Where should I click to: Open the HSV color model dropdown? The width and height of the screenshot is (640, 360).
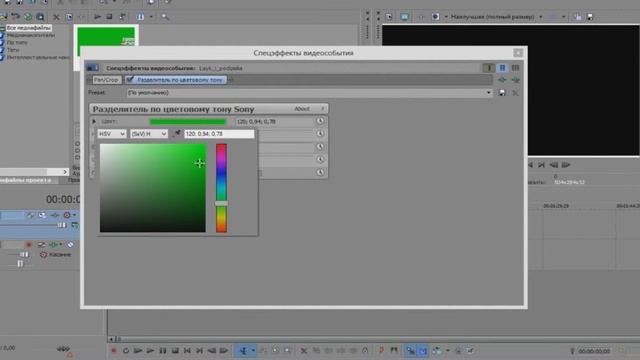click(x=112, y=134)
